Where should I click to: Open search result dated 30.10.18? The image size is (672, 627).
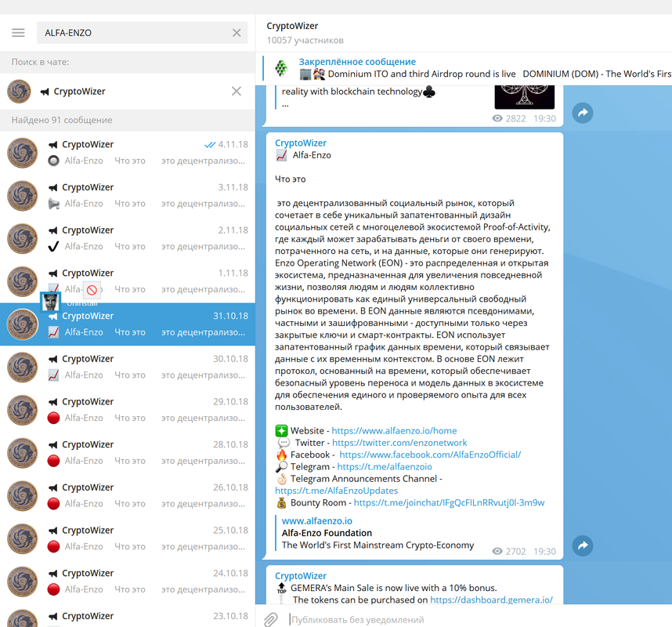pyautogui.click(x=128, y=367)
